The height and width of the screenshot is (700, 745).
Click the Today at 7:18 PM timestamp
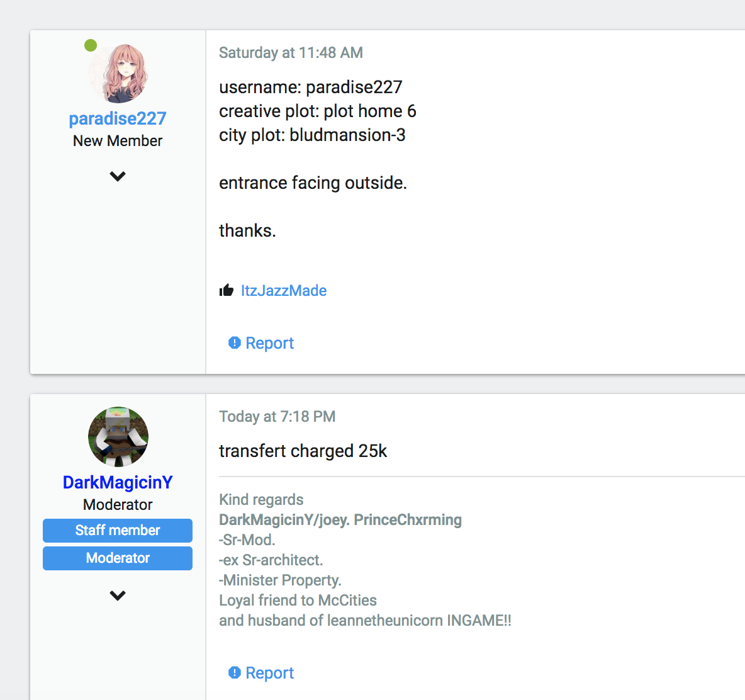(x=277, y=417)
